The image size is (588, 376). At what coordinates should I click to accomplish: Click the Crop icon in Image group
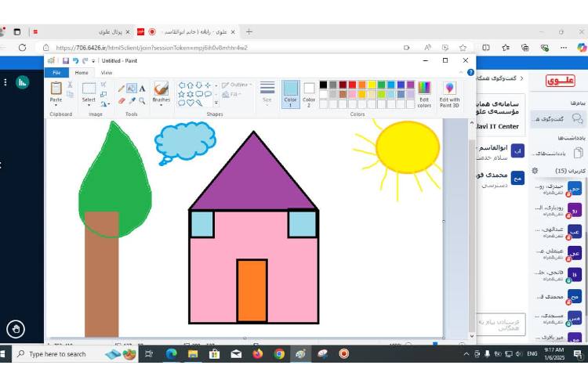tap(103, 85)
